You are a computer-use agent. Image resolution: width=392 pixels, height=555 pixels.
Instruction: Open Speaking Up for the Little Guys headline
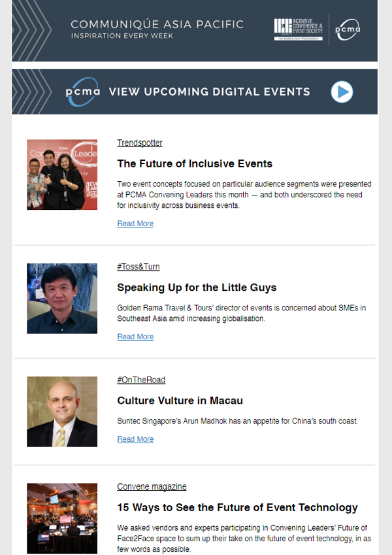(197, 288)
